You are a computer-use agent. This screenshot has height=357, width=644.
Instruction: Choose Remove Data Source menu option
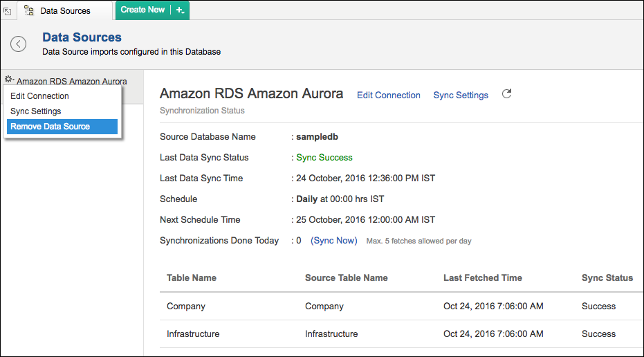(x=50, y=127)
